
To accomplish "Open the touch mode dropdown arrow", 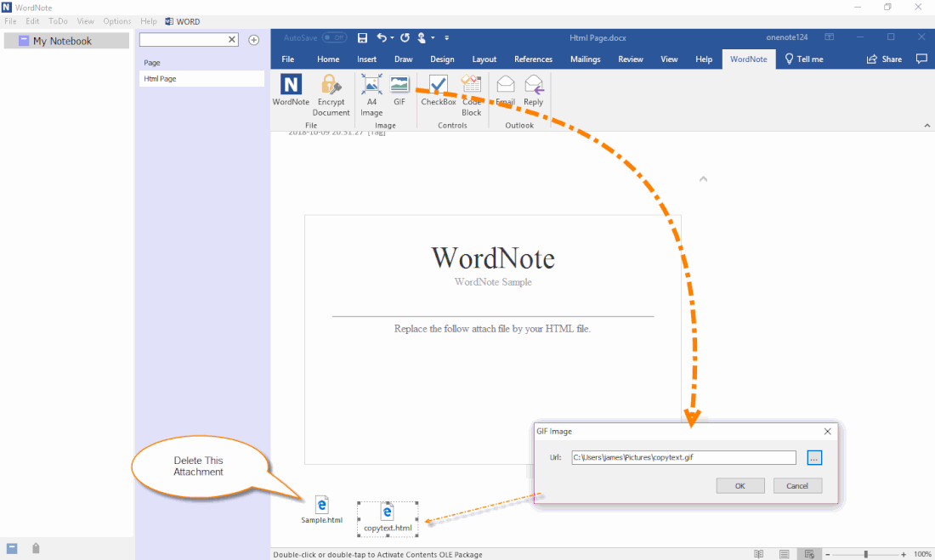I will coord(433,37).
